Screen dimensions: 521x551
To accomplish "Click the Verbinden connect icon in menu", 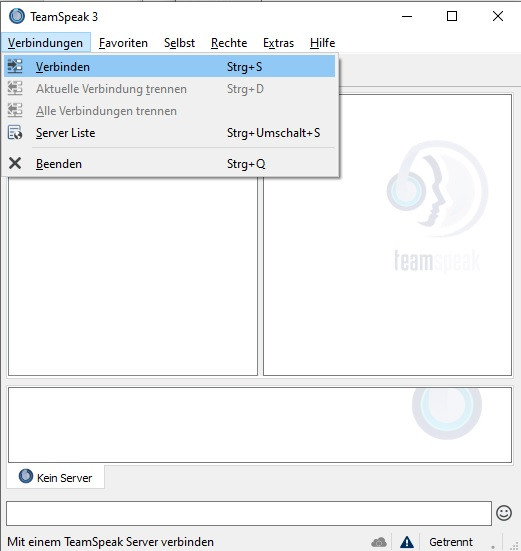I will [x=15, y=66].
